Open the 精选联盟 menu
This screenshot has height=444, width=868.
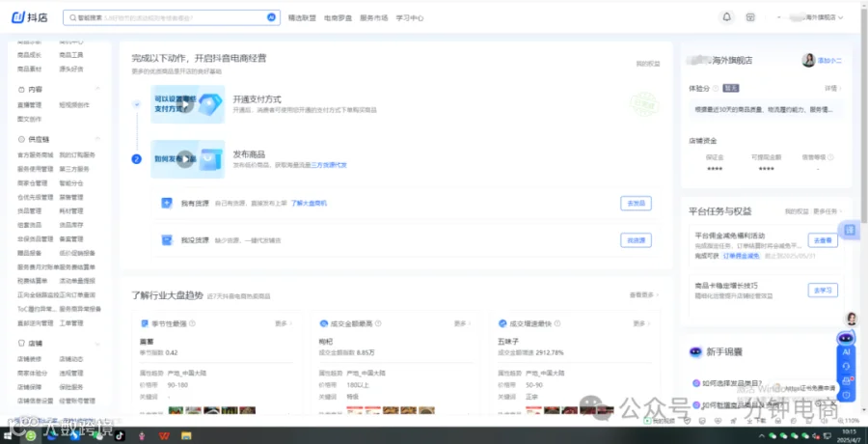tap(302, 17)
